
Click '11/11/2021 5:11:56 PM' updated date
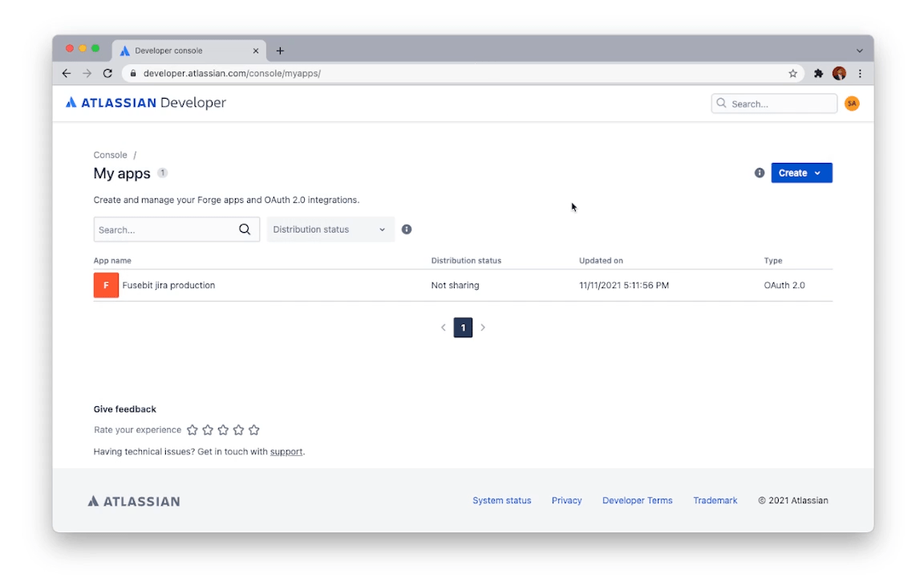pyautogui.click(x=623, y=285)
